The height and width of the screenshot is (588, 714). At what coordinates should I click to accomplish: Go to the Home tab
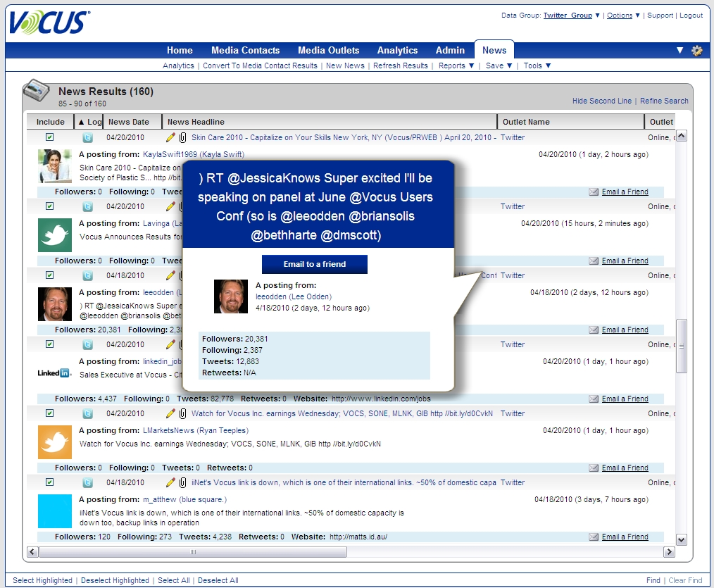tap(180, 50)
